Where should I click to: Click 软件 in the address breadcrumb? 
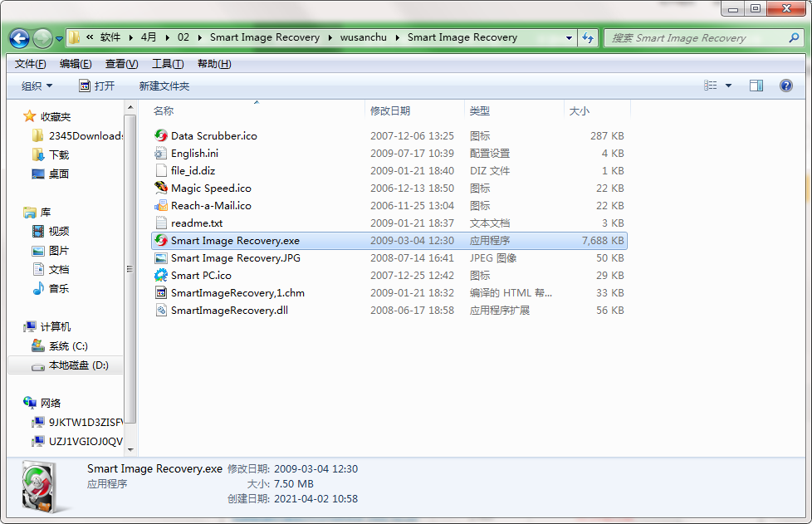click(110, 37)
